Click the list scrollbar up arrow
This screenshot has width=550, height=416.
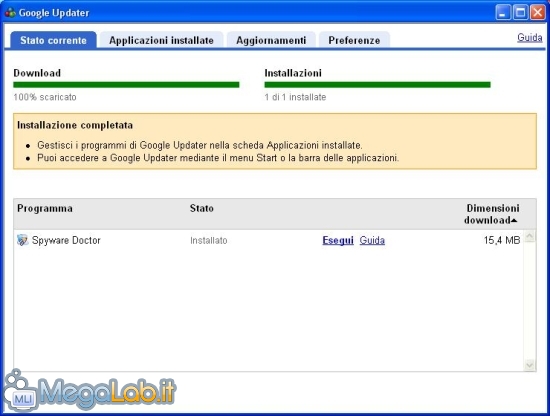pyautogui.click(x=529, y=236)
